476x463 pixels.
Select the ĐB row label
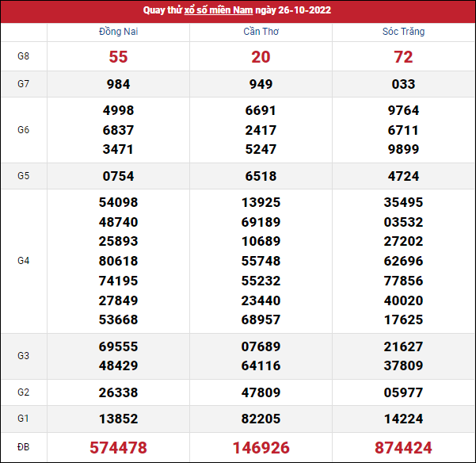(x=23, y=447)
